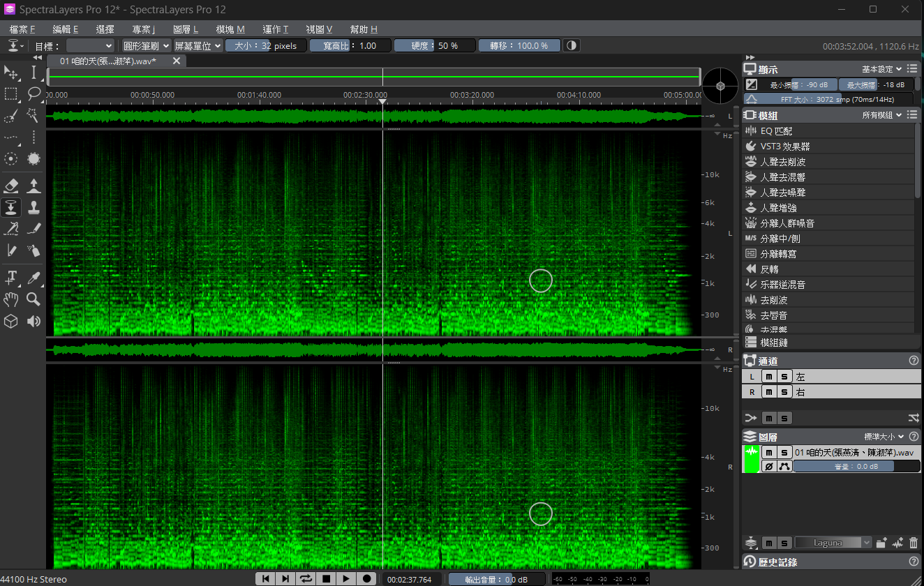Add a new audio layer with waveform icon

(898, 542)
